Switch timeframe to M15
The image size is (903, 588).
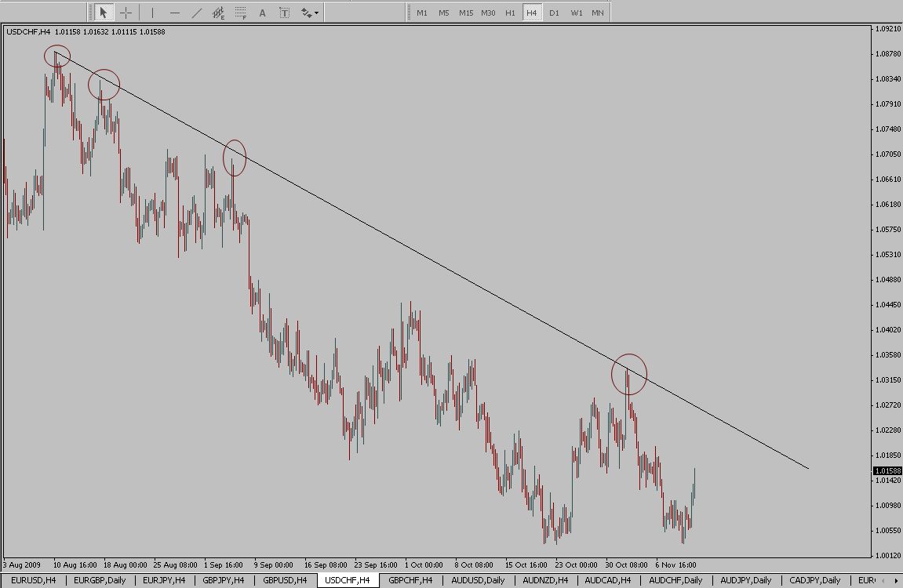[466, 13]
